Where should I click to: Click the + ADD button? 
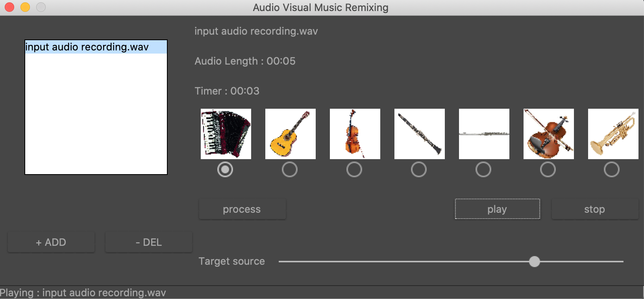tap(51, 242)
